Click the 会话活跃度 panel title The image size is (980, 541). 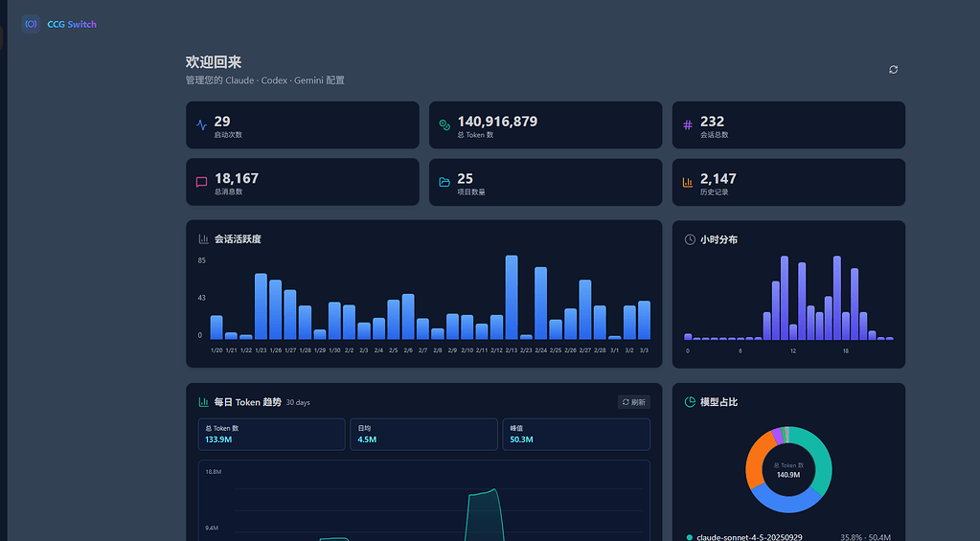238,239
